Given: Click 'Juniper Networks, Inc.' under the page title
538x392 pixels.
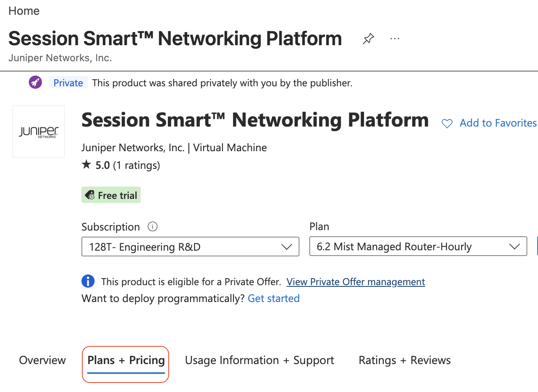Looking at the screenshot, I should click(x=60, y=58).
